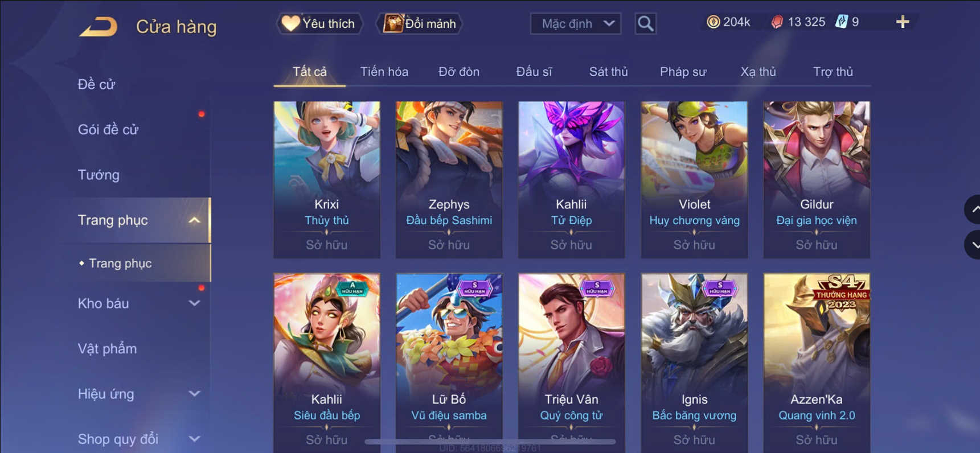Click the blue ticket currency icon
The width and height of the screenshot is (980, 453).
click(841, 22)
